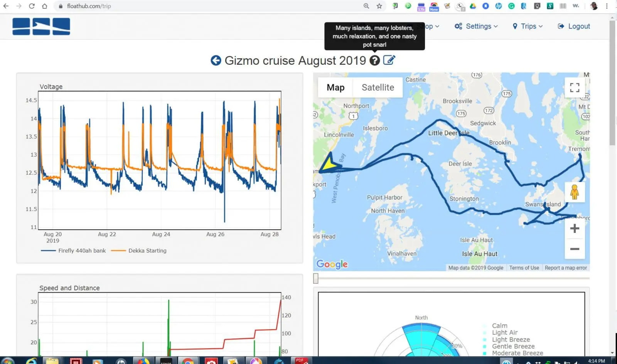Image resolution: width=617 pixels, height=364 pixels.
Task: Expand the Trips dropdown menu
Action: click(528, 26)
